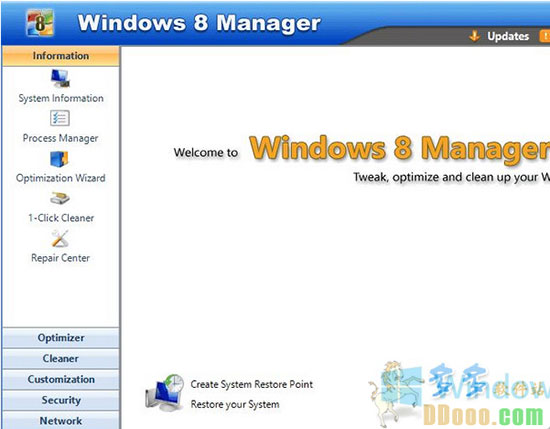Click the Optimization Wizard label
550x429 pixels.
[61, 178]
